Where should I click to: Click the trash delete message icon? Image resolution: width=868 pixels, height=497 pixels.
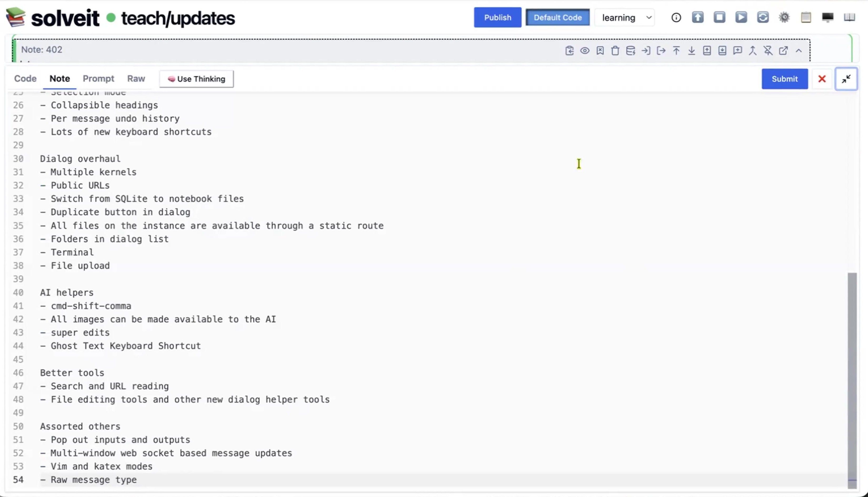tap(615, 51)
